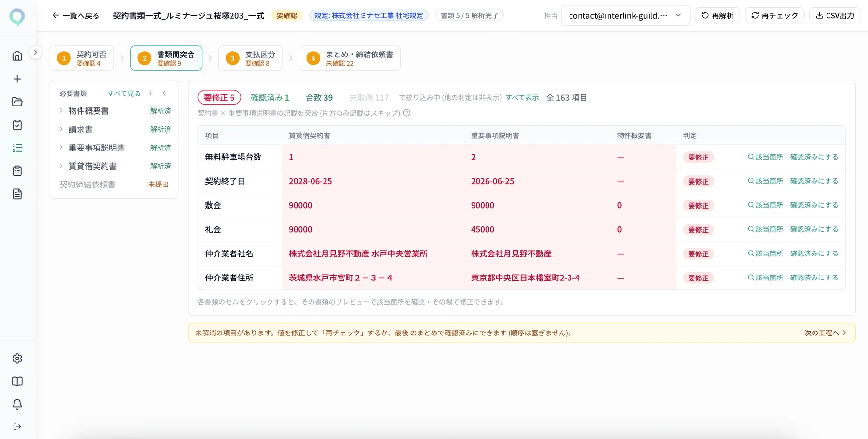
Task: Open the clipboard check icon in sidebar
Action: click(17, 125)
